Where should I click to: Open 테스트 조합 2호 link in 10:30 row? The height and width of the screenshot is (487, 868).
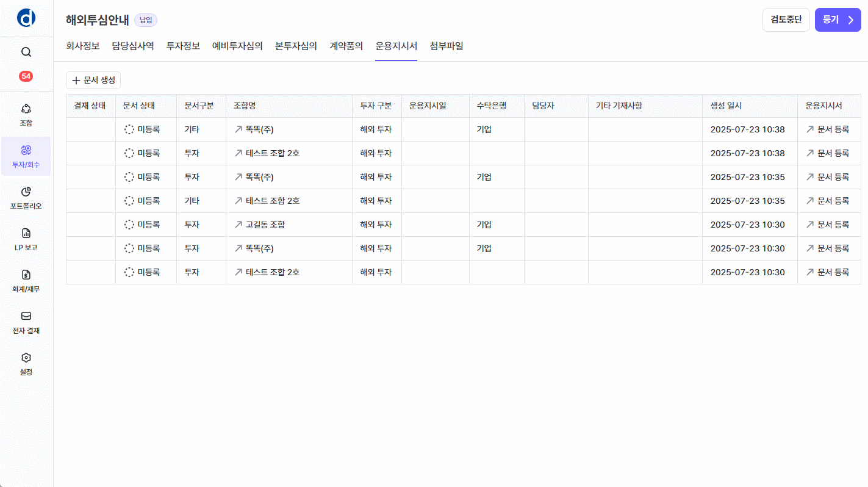tap(267, 272)
